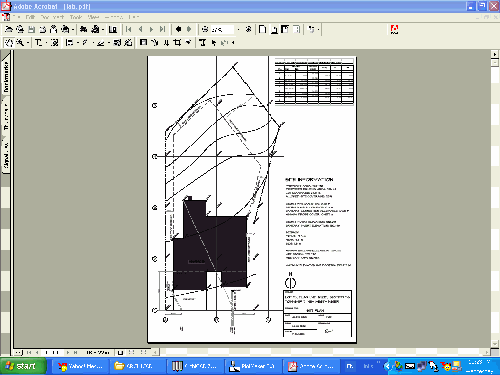Image resolution: width=500 pixels, height=375 pixels.
Task: Go to Previous View black arrow
Action: (x=178, y=30)
